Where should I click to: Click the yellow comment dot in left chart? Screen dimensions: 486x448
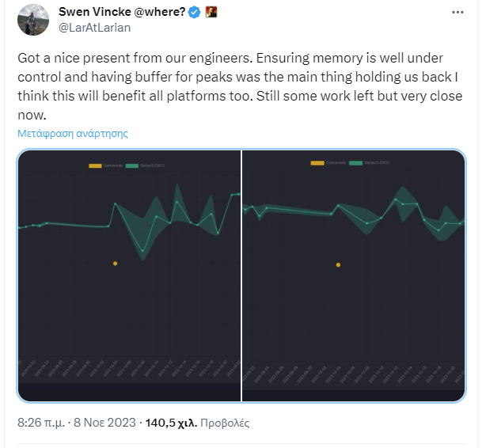116,263
